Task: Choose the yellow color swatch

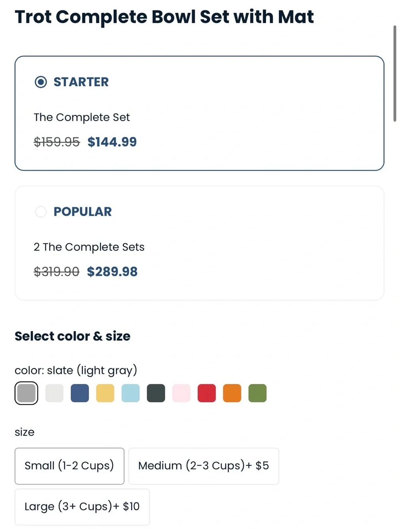Action: coord(105,393)
